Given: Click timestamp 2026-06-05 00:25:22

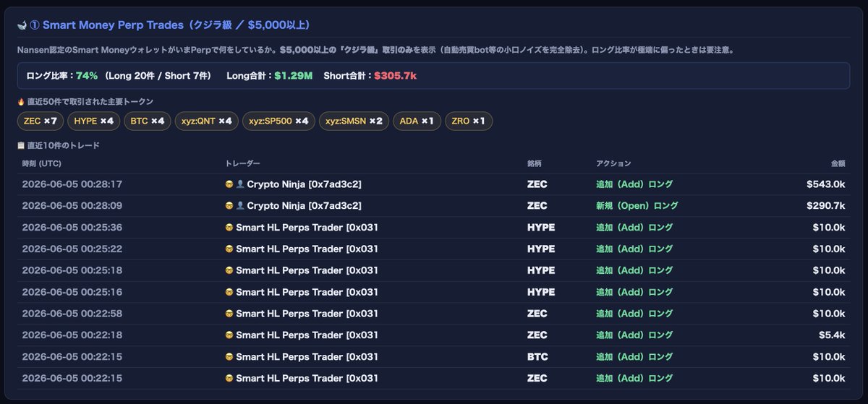Looking at the screenshot, I should point(72,249).
